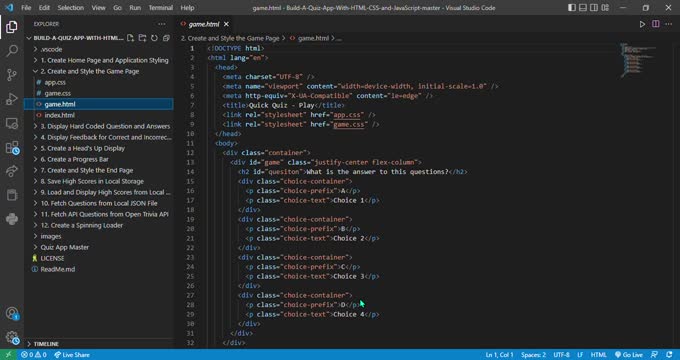This screenshot has height=360, width=680.
Task: Open the Explorer view in activity bar
Action: pos(12,27)
